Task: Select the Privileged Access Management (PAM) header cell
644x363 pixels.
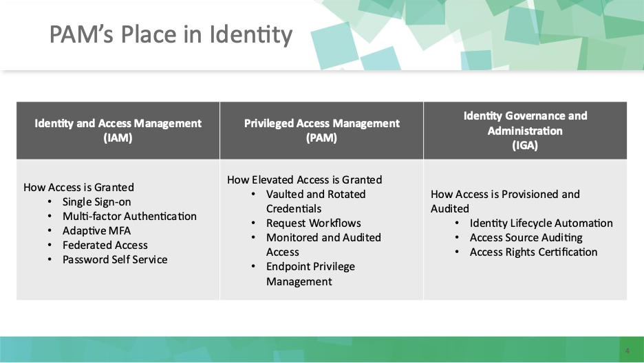Action: pos(321,131)
